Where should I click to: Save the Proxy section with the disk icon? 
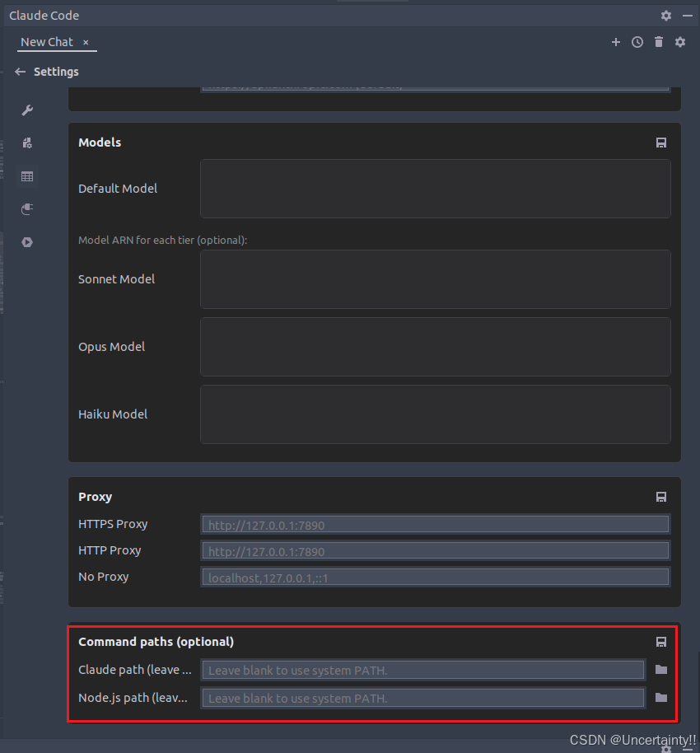pyautogui.click(x=661, y=497)
